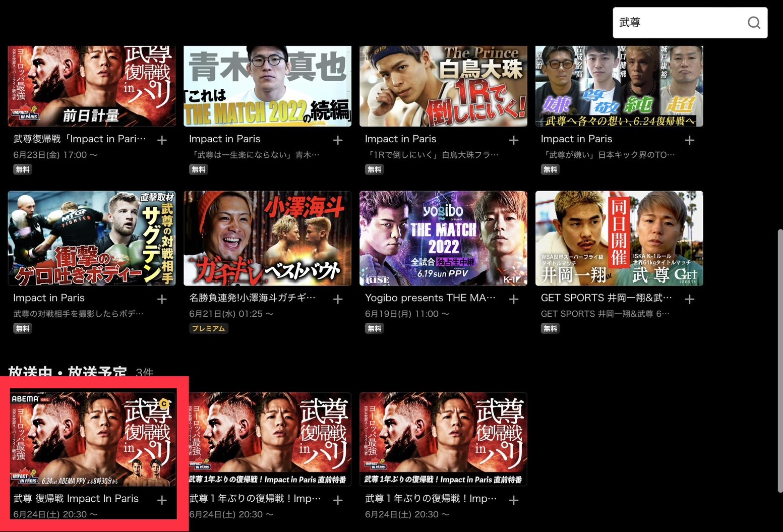Image resolution: width=783 pixels, height=532 pixels.
Task: Add the 青木真也 Impact in Paris video to list
Action: [x=338, y=140]
